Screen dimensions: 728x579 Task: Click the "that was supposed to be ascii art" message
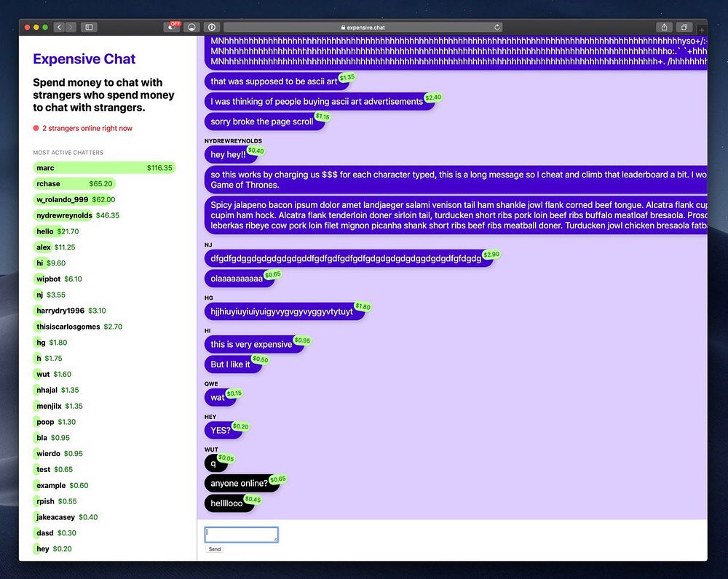point(277,81)
